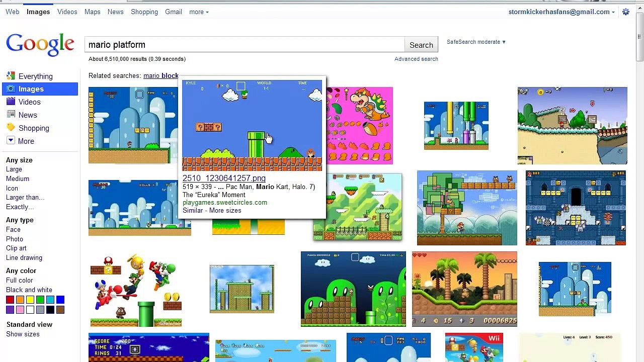Screen dimensions: 644x362
Task: Select the News icon in sidebar
Action: click(x=11, y=115)
